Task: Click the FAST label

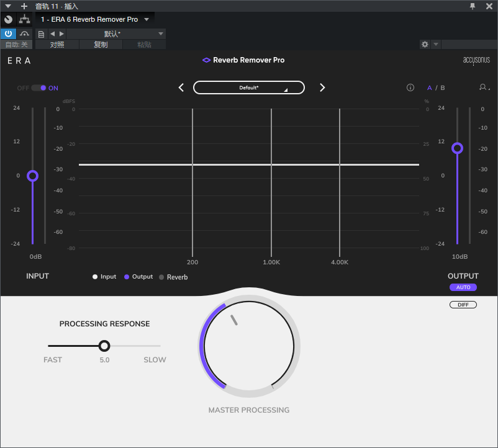Action: pyautogui.click(x=53, y=360)
